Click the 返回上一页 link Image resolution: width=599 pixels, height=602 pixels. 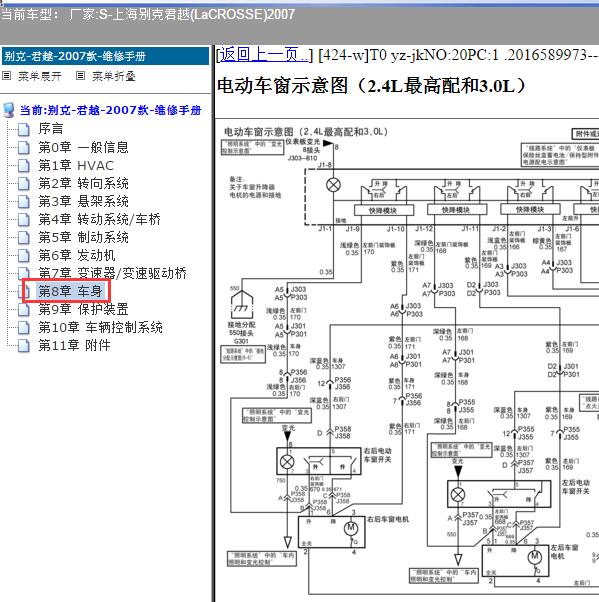click(264, 55)
